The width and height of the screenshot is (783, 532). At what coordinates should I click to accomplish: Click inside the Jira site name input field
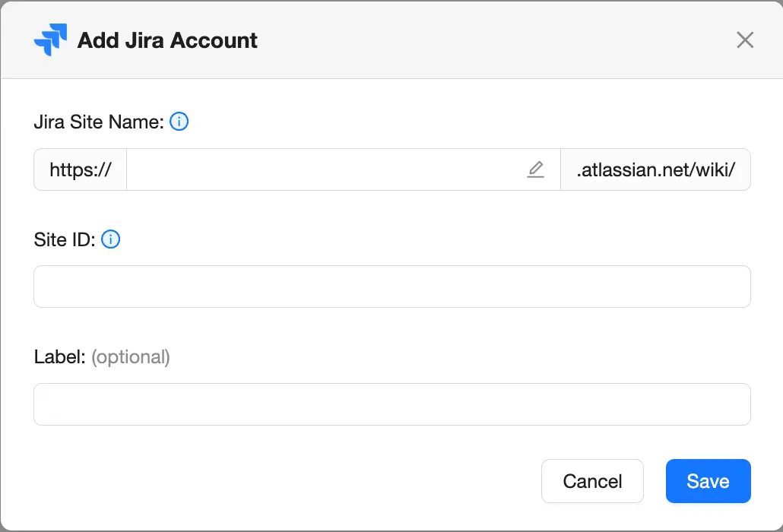[x=327, y=169]
